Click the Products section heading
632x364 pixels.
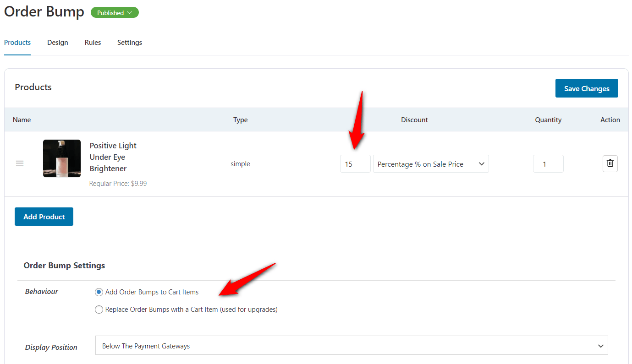tap(33, 87)
